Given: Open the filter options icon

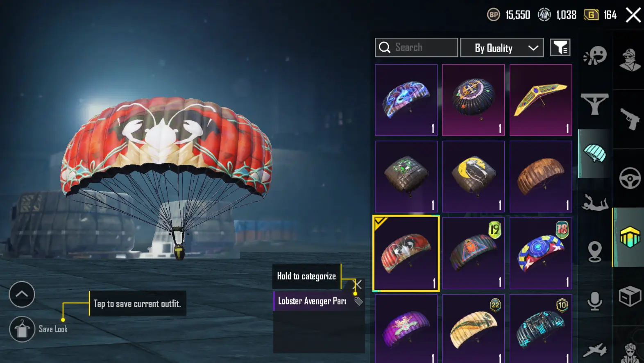Looking at the screenshot, I should 560,48.
